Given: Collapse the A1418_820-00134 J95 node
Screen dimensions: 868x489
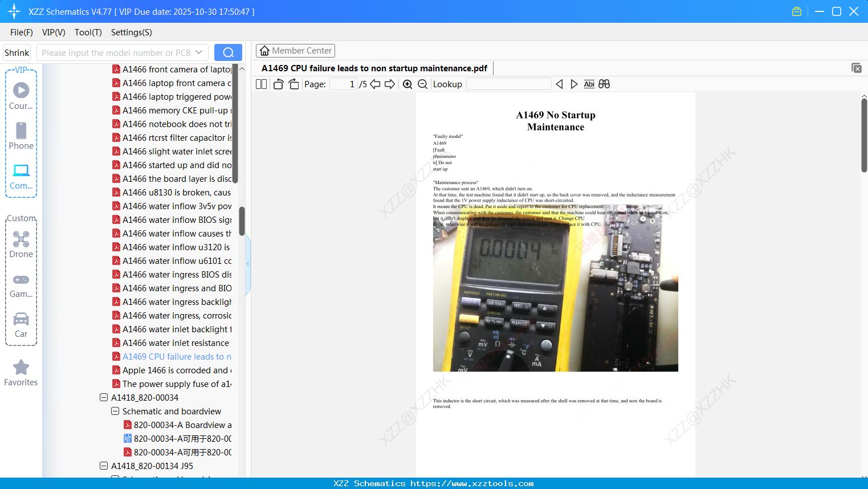Looking at the screenshot, I should click(x=104, y=466).
